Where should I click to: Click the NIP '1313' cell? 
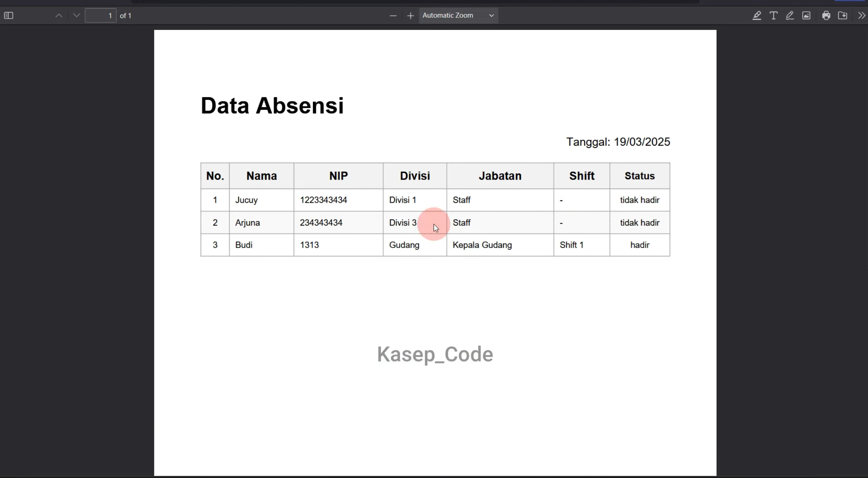[338, 245]
